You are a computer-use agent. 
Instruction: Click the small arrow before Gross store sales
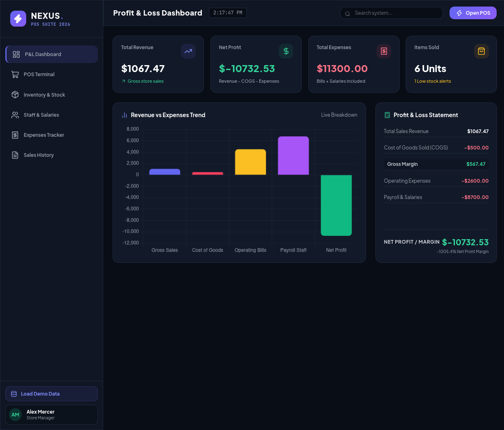(124, 81)
